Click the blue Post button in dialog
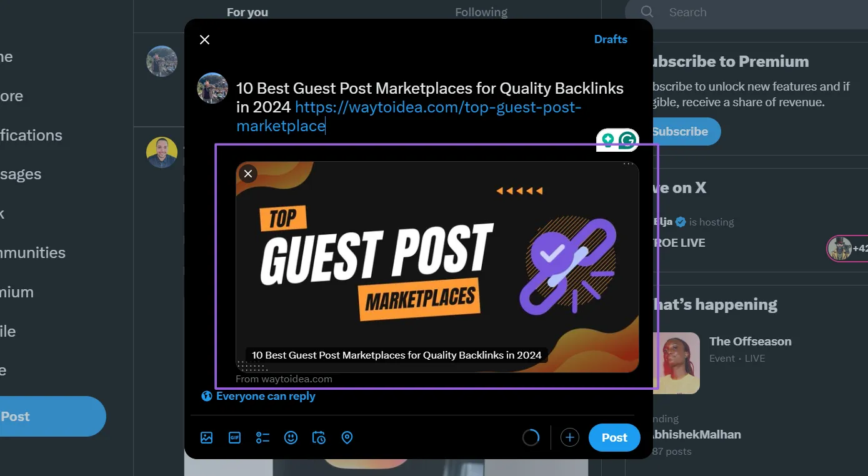The image size is (868, 476). 614,438
